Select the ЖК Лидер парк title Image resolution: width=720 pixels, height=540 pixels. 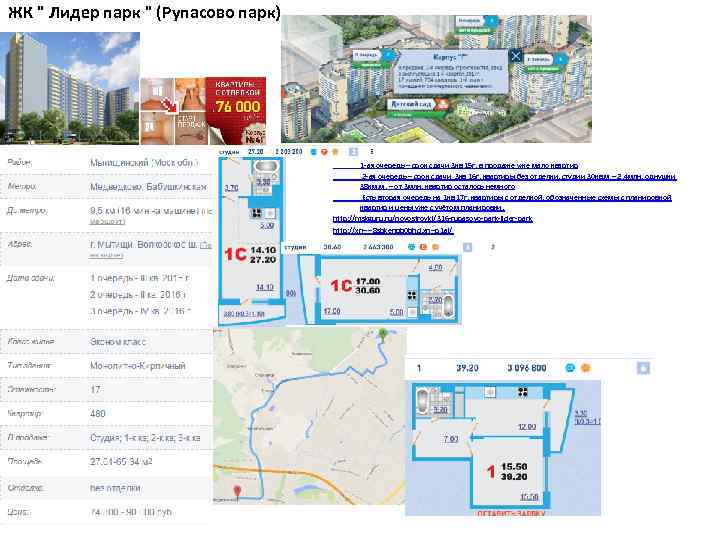(144, 12)
